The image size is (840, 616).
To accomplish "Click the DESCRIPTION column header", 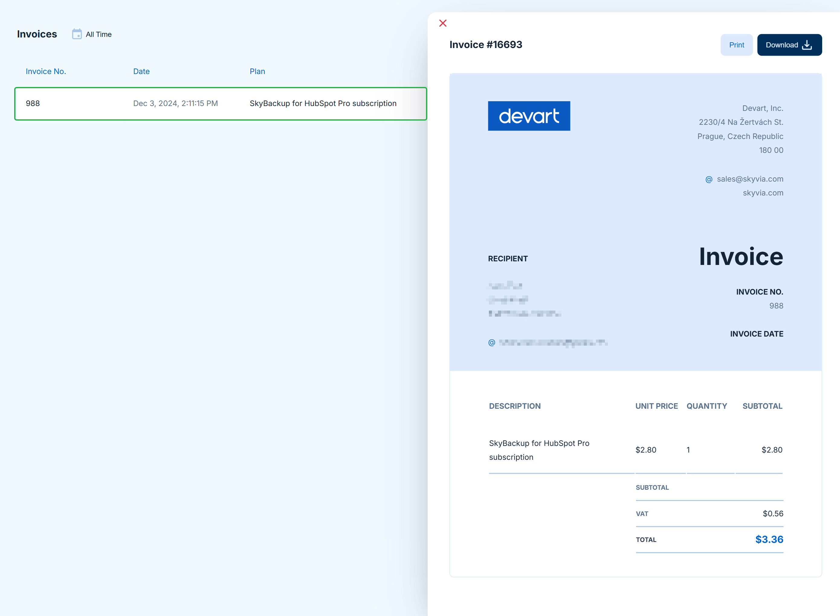I will pos(515,406).
